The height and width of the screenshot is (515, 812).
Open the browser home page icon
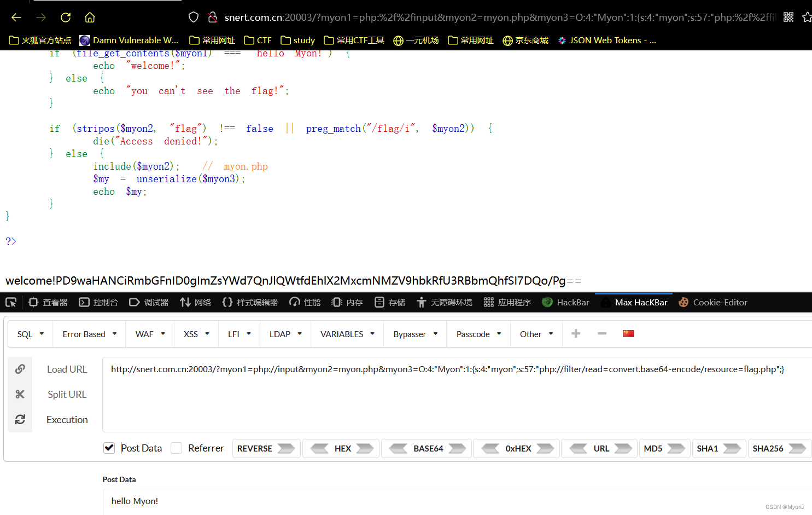pyautogui.click(x=90, y=18)
